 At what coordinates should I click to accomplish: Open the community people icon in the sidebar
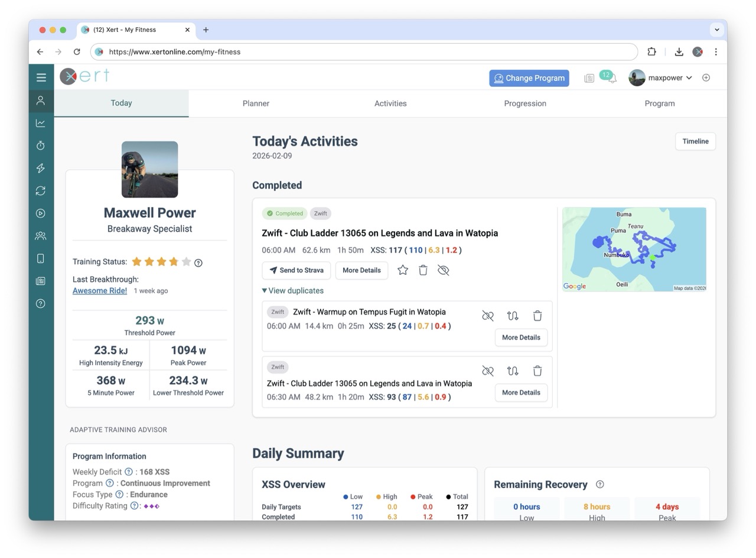click(41, 236)
